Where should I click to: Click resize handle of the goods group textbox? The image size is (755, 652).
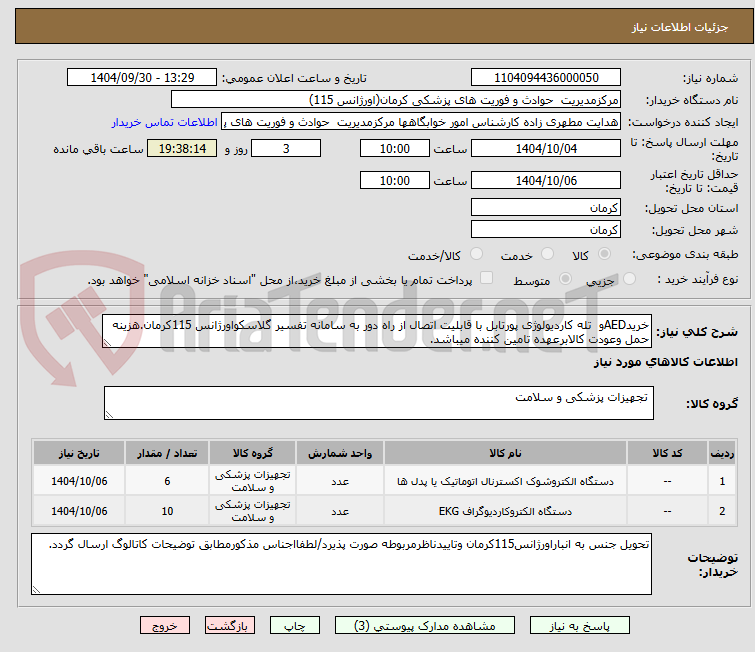coord(109,415)
